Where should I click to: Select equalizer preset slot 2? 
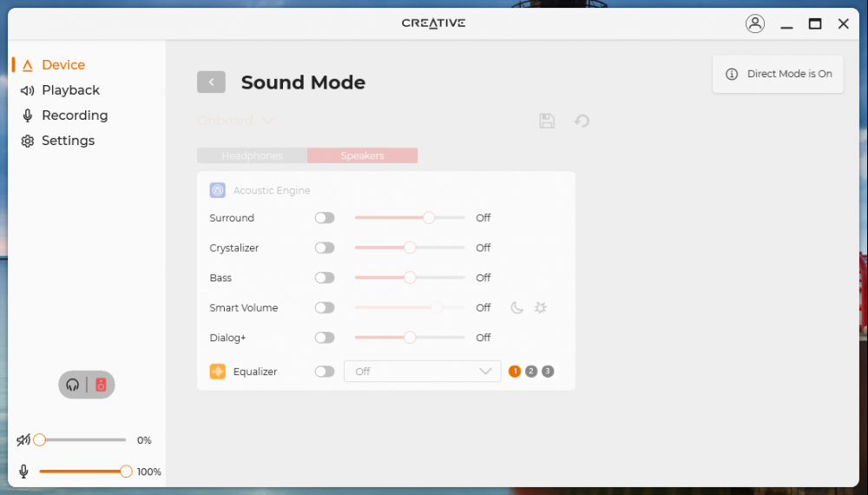531,372
